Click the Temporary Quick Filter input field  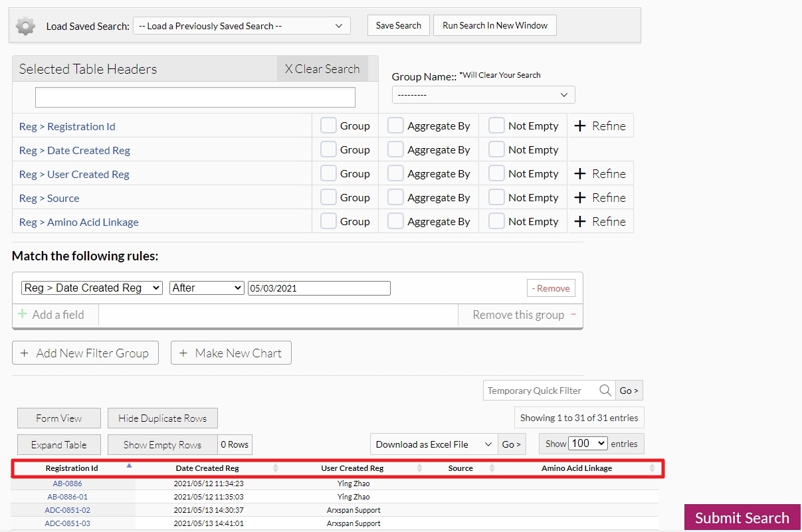(542, 391)
